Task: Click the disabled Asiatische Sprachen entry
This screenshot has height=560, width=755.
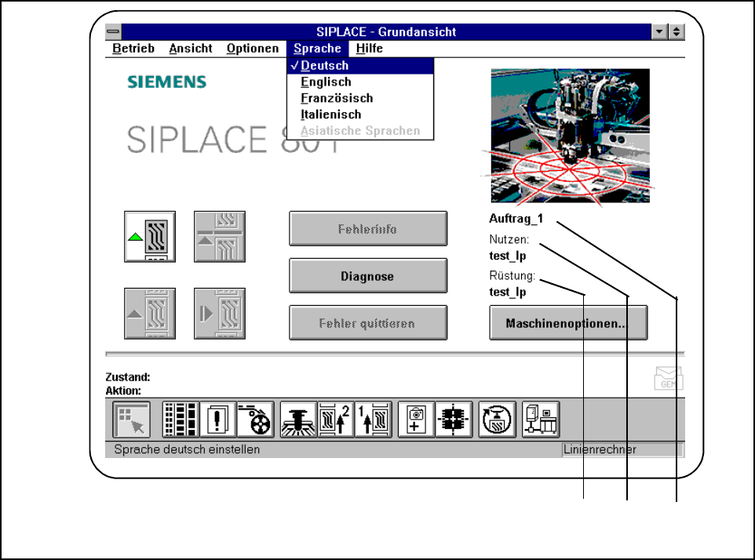Action: 360,131
